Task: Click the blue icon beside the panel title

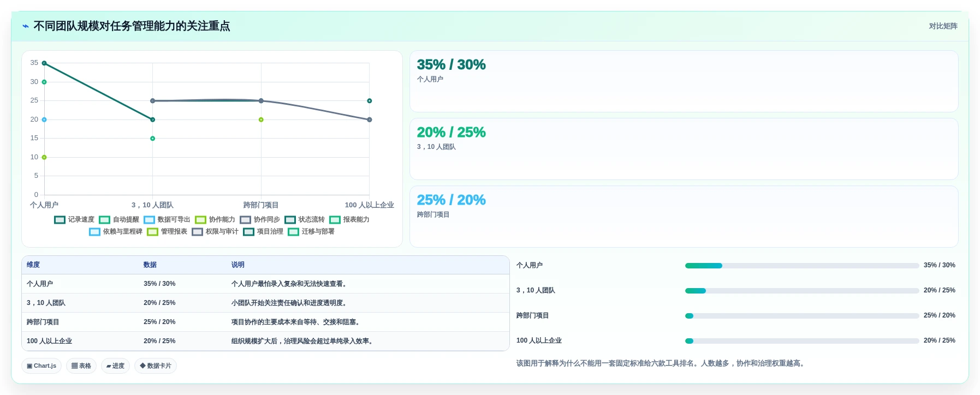Action: 25,26
